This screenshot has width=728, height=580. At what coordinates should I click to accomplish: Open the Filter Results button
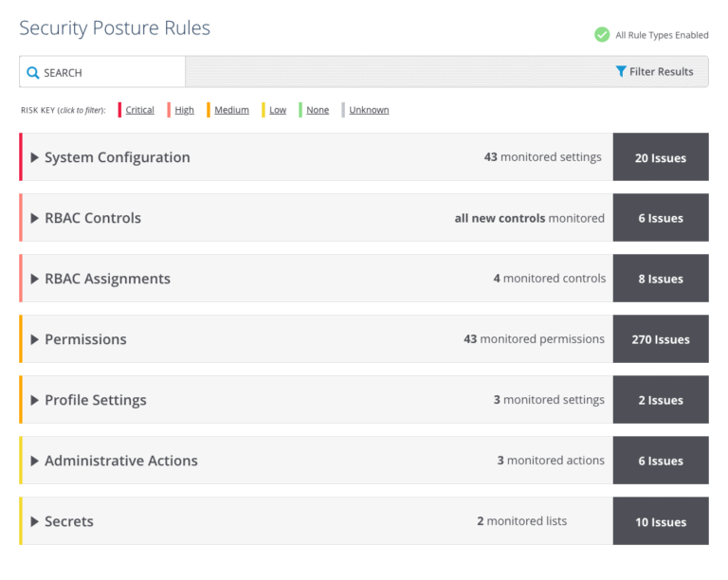654,71
